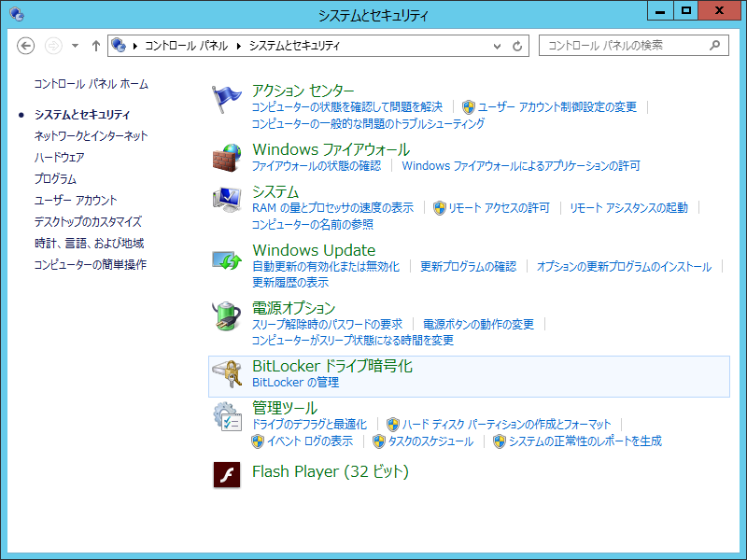
Task: Open the Windows ファイアウォール heading
Action: (331, 149)
